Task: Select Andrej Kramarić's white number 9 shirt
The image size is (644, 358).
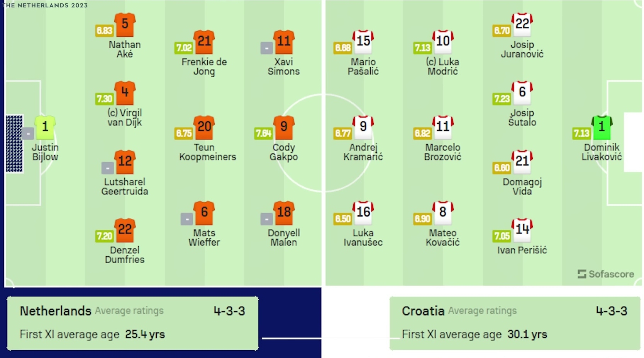Action: (x=363, y=127)
